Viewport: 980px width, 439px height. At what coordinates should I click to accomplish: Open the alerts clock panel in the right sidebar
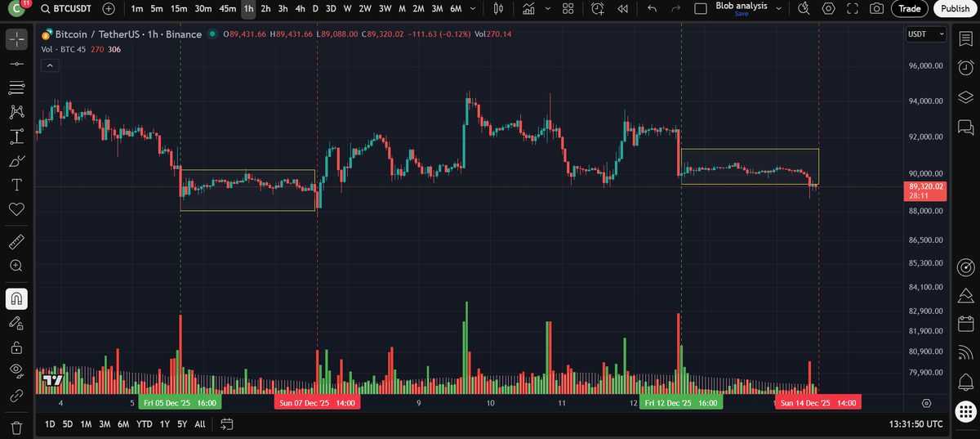(964, 68)
